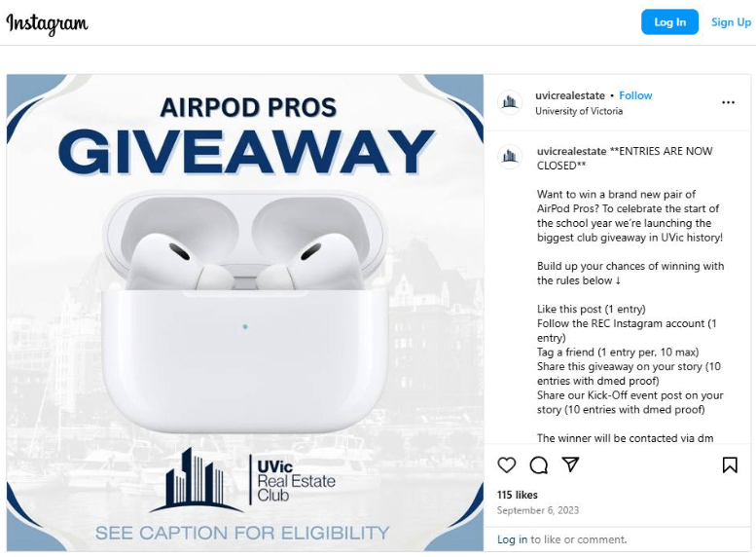
Task: Share the post via paper plane icon
Action: pos(570,464)
